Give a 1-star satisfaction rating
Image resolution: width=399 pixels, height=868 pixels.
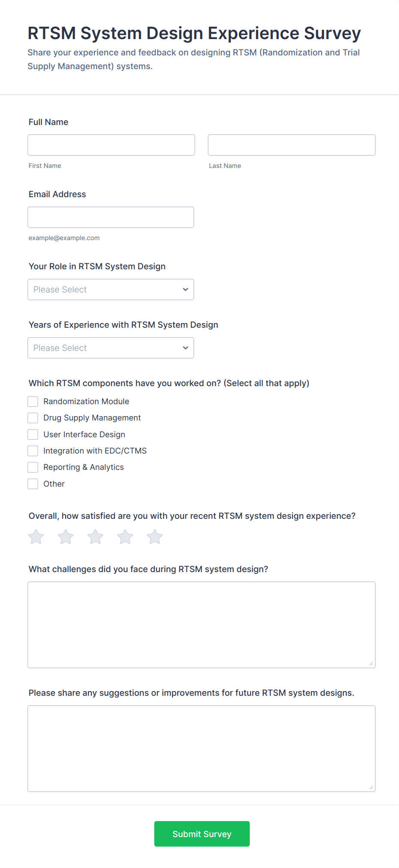[36, 536]
